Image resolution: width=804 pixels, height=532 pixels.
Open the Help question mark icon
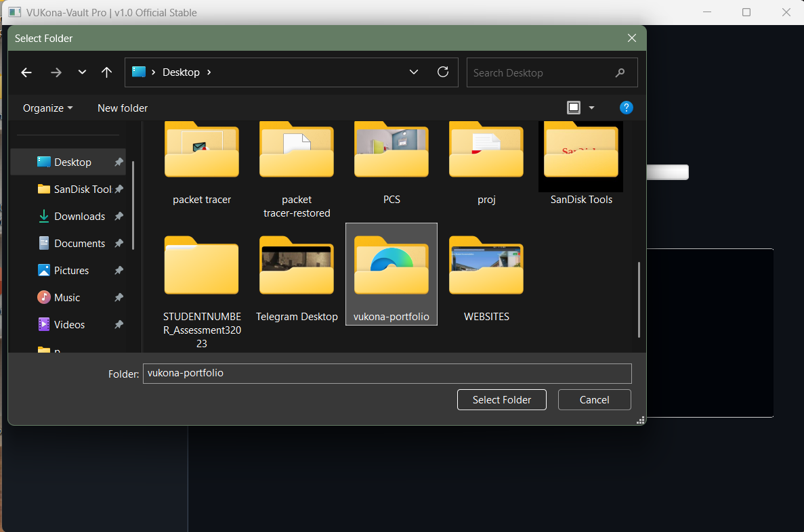626,107
